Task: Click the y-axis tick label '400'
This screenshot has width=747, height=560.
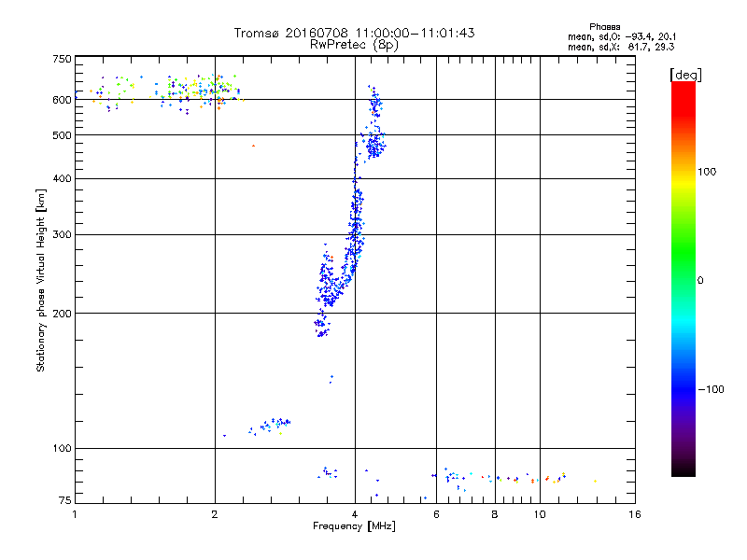Action: (62, 178)
